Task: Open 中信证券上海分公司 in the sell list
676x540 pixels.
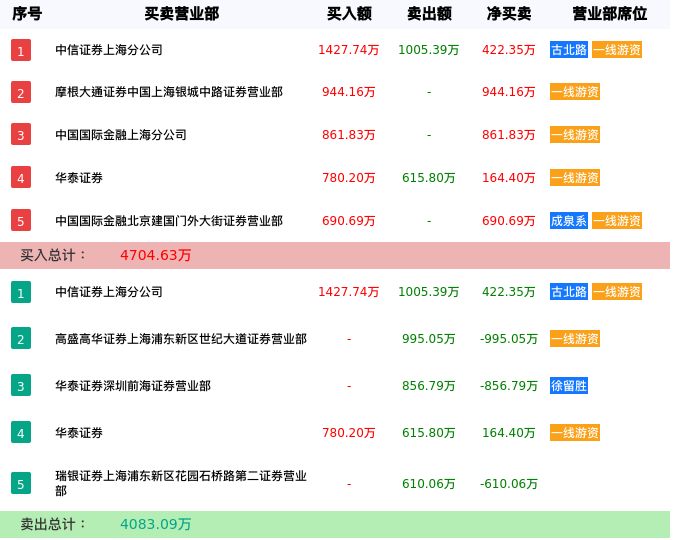Action: [109, 292]
